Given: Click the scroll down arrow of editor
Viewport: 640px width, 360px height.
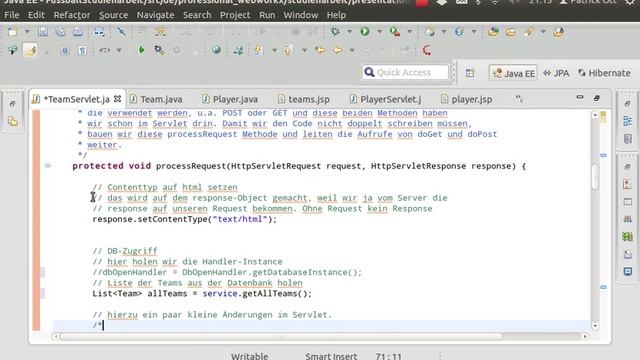Looking at the screenshot, I should (595, 326).
